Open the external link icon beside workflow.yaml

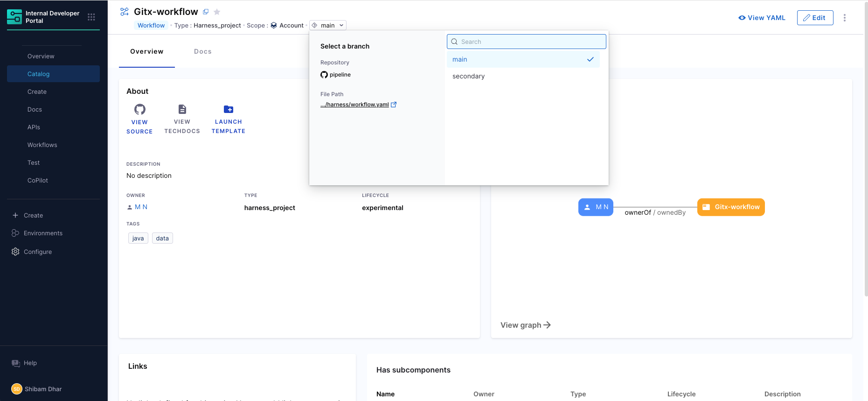click(x=394, y=105)
